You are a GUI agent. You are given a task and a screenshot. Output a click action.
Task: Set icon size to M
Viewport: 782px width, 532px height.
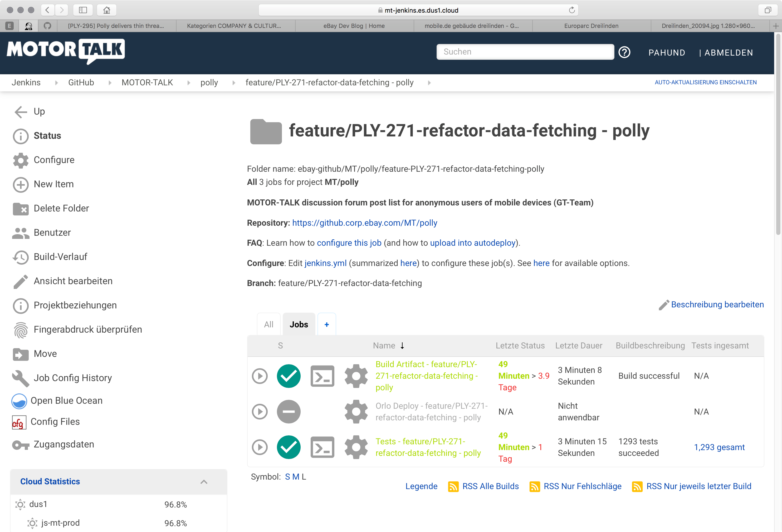(296, 477)
